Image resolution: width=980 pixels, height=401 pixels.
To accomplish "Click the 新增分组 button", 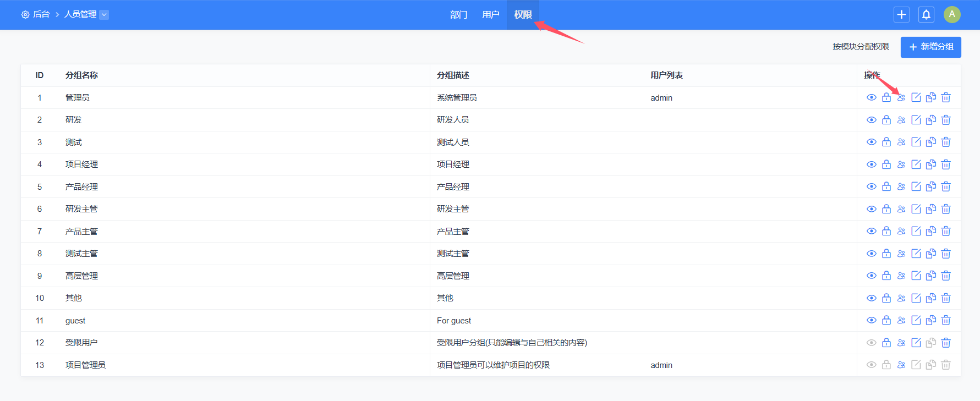I will pos(930,47).
